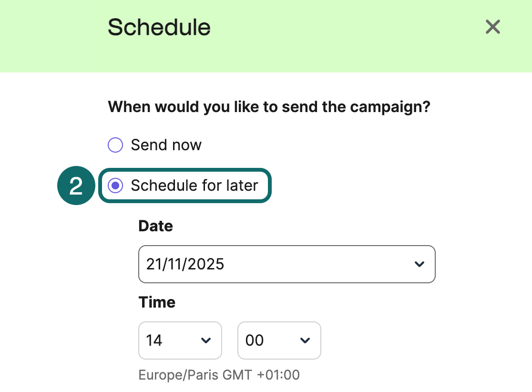Close the Schedule dialog via the X icon
The height and width of the screenshot is (392, 532).
[x=492, y=27]
